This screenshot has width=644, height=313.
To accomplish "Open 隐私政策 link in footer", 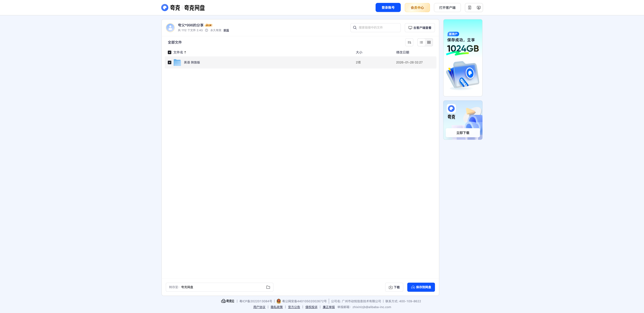I will [276, 307].
